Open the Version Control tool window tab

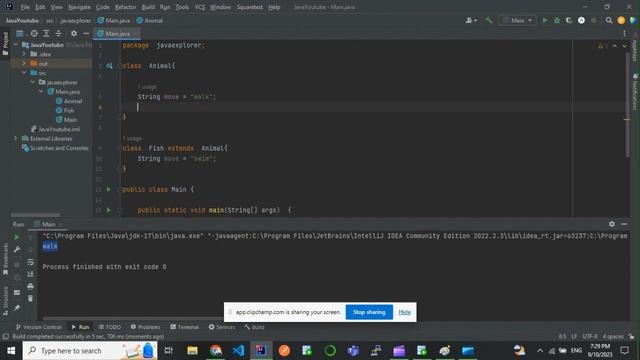(39, 327)
